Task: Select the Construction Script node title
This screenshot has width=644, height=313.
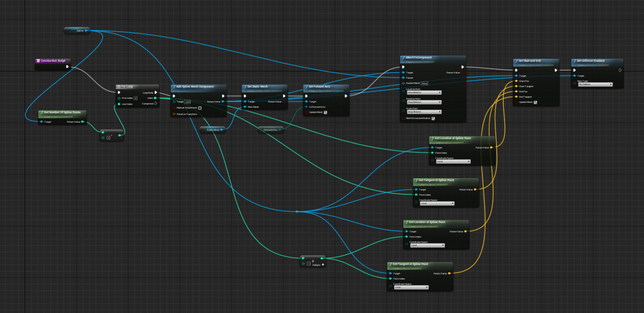Action: click(53, 61)
